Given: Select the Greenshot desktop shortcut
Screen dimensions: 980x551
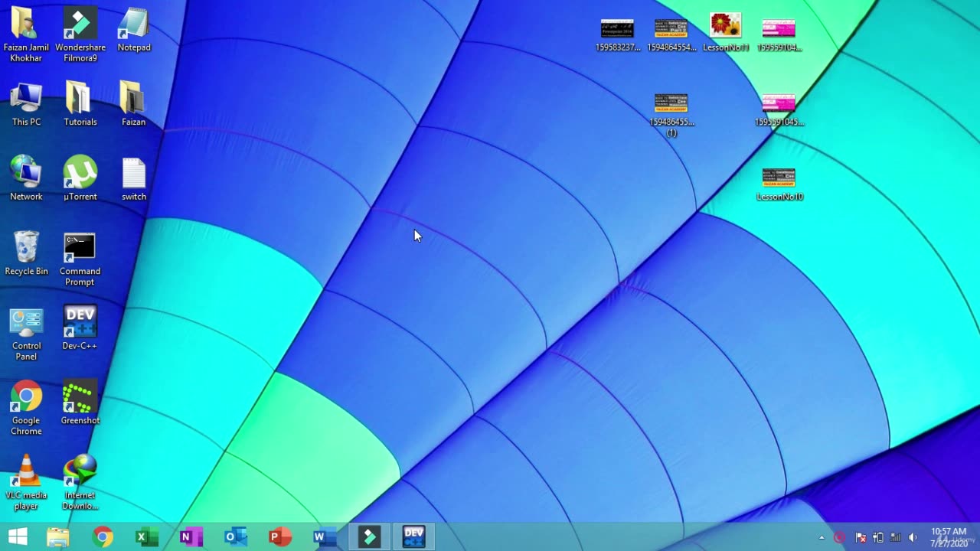Looking at the screenshot, I should click(x=80, y=403).
